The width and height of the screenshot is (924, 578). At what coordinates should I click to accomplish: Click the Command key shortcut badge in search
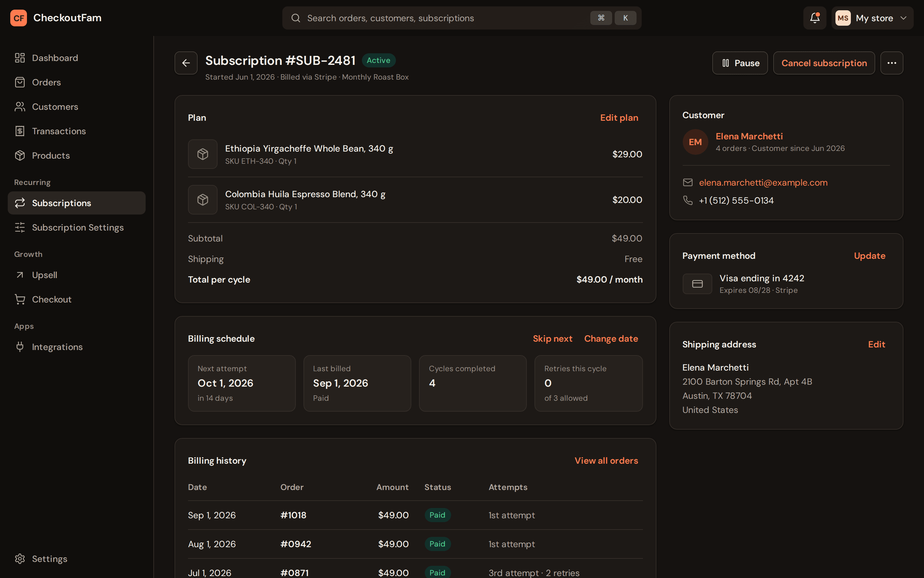[x=601, y=18]
